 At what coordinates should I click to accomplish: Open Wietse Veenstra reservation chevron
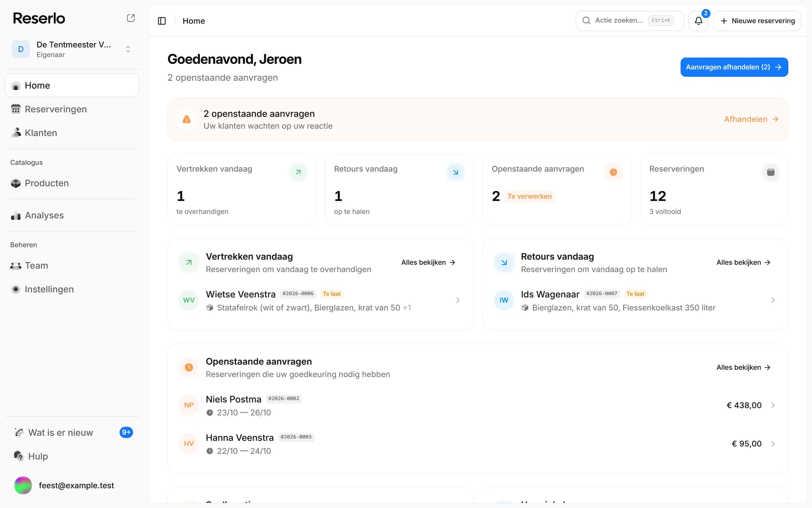[458, 300]
